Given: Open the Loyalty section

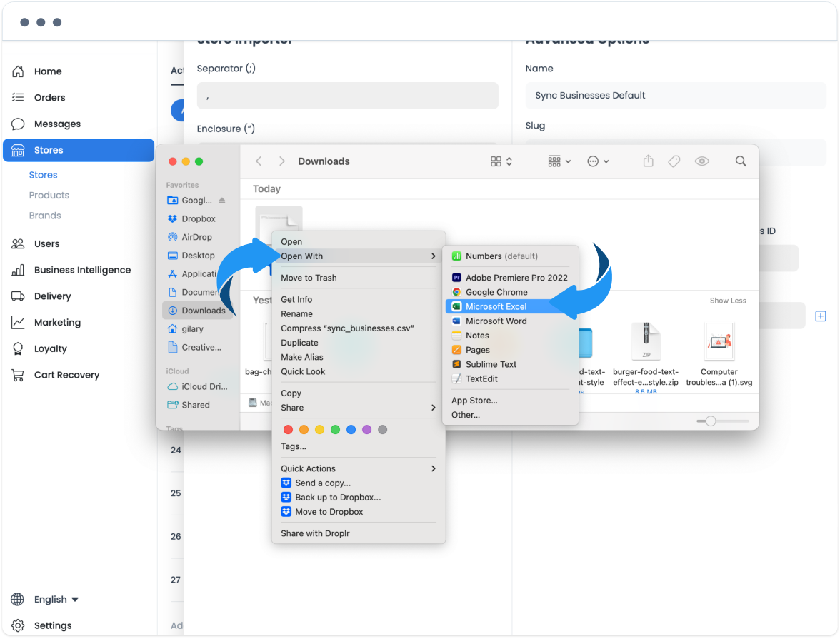Looking at the screenshot, I should (x=50, y=348).
